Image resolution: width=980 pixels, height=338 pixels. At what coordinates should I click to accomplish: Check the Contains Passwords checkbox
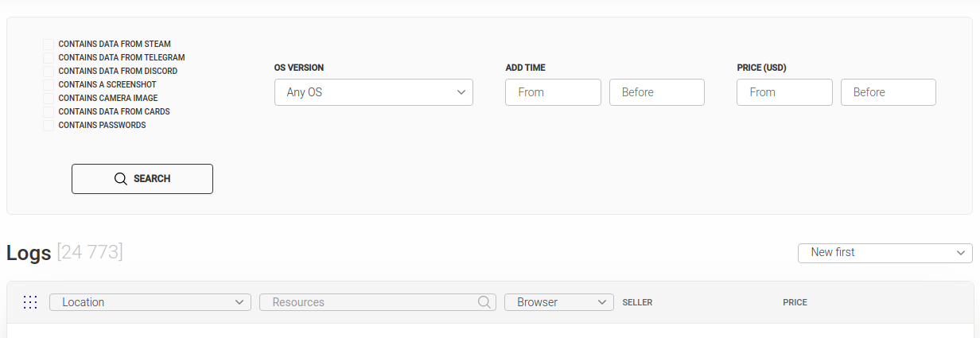point(49,126)
